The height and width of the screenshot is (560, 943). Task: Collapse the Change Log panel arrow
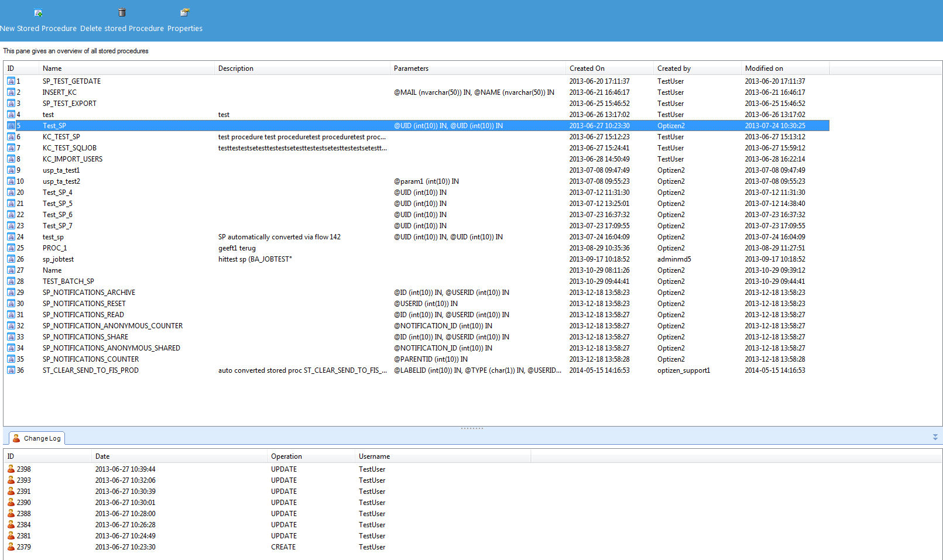[x=935, y=437]
